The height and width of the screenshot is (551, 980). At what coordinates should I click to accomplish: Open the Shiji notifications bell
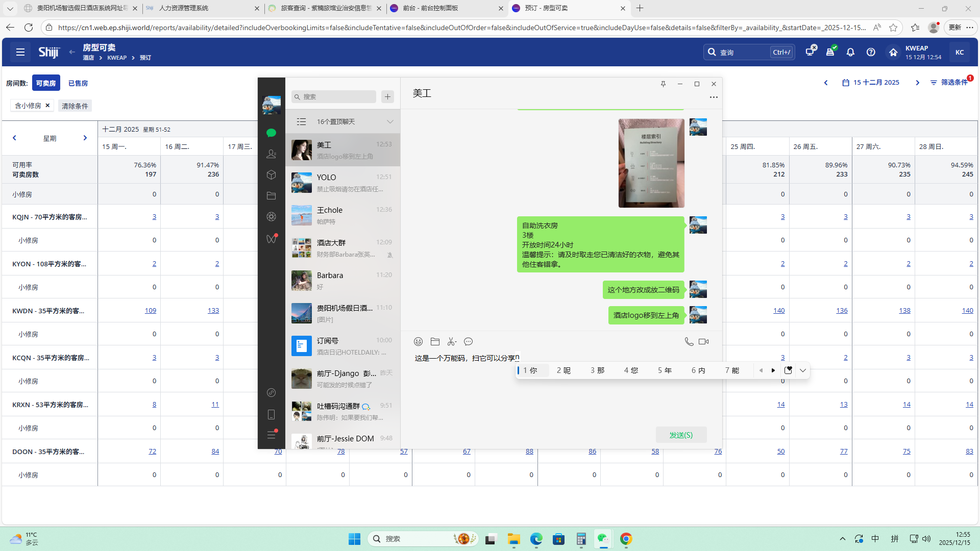tap(850, 52)
